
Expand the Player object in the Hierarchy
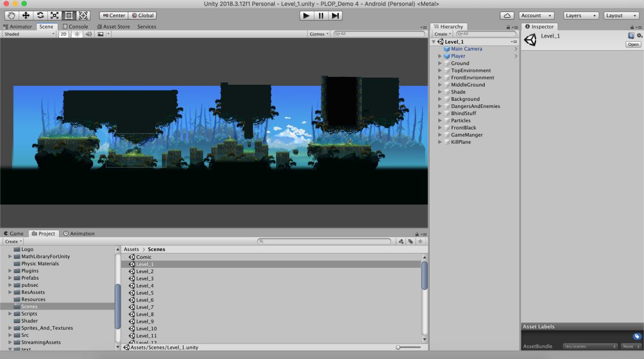click(x=440, y=56)
